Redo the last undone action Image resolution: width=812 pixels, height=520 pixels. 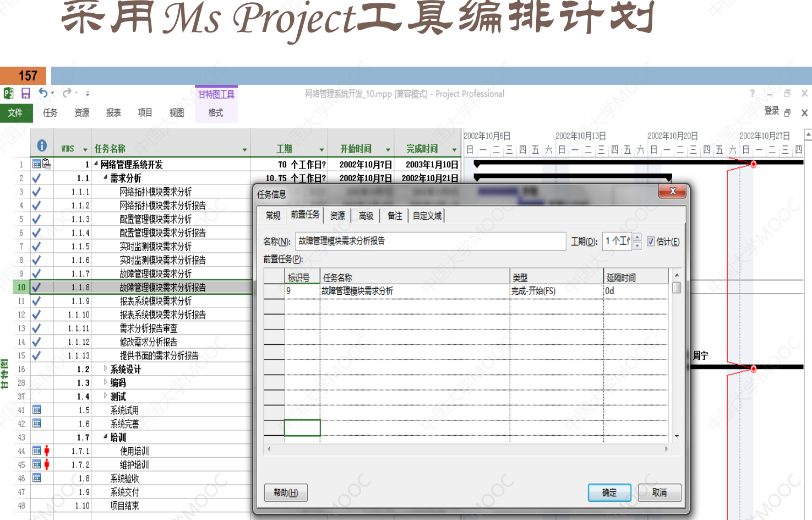point(67,93)
